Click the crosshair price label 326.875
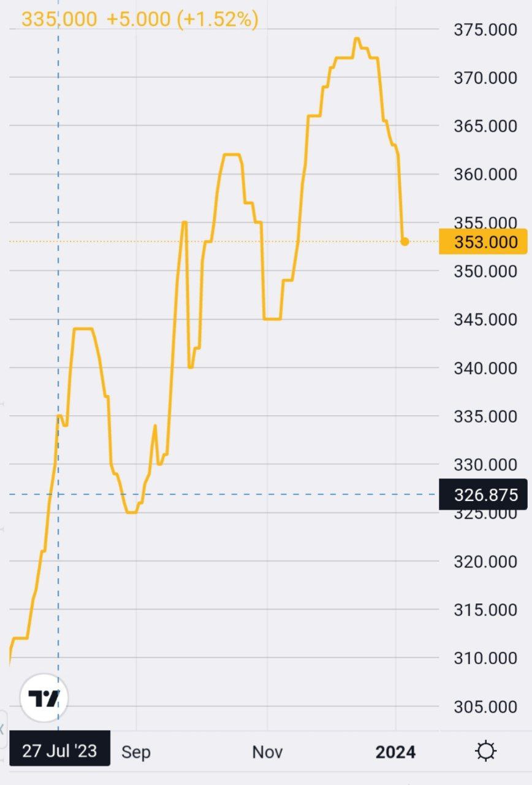This screenshot has width=532, height=785. 484,494
